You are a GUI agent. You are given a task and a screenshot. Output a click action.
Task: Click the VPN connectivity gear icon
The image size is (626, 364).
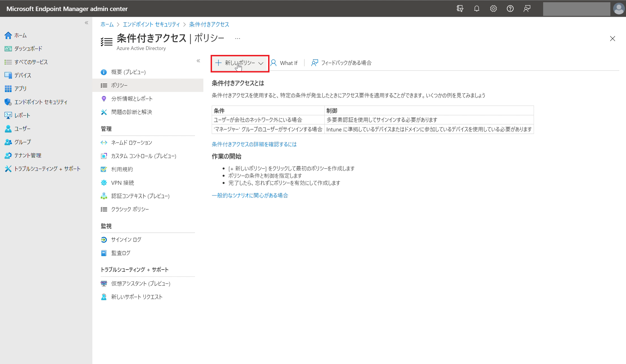[104, 183]
